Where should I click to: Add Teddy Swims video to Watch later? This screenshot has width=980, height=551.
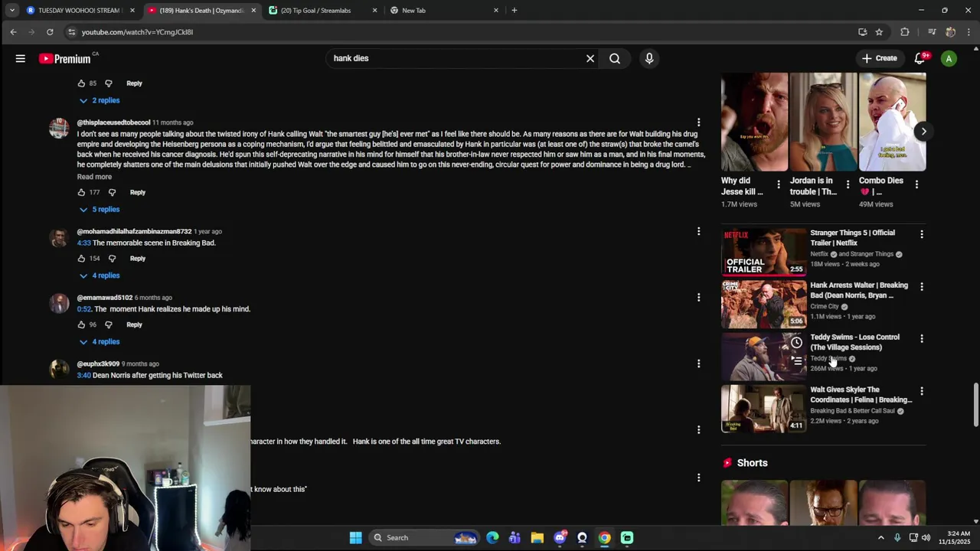[796, 342]
